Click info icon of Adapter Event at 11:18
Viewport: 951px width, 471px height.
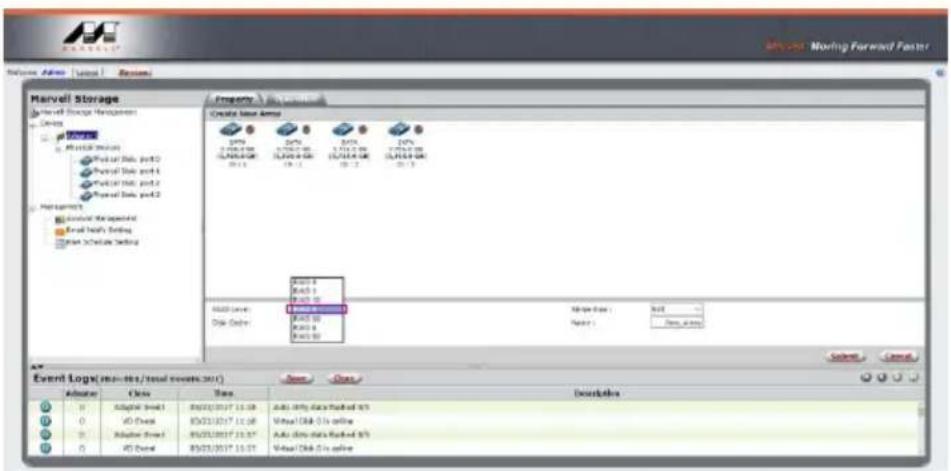click(x=45, y=407)
